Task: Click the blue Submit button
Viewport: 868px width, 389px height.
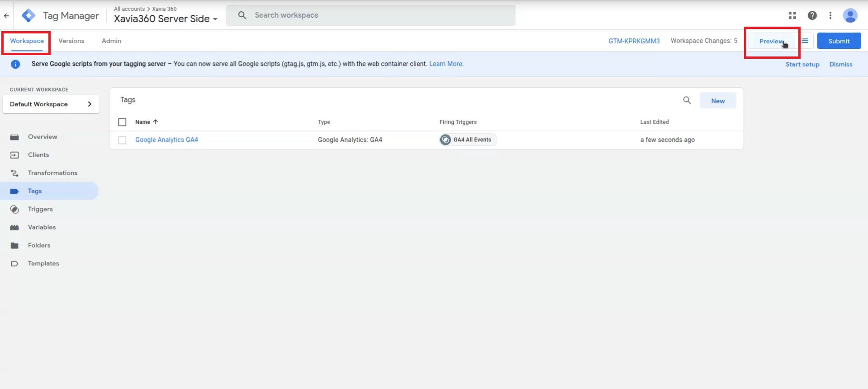Action: pyautogui.click(x=839, y=41)
